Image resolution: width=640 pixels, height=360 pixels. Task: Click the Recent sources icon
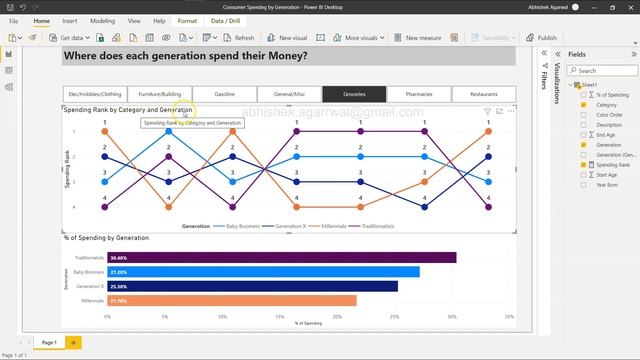[x=183, y=38]
